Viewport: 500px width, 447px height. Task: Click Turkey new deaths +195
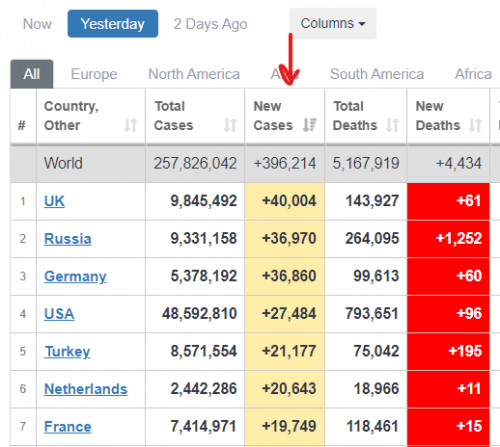(x=465, y=351)
